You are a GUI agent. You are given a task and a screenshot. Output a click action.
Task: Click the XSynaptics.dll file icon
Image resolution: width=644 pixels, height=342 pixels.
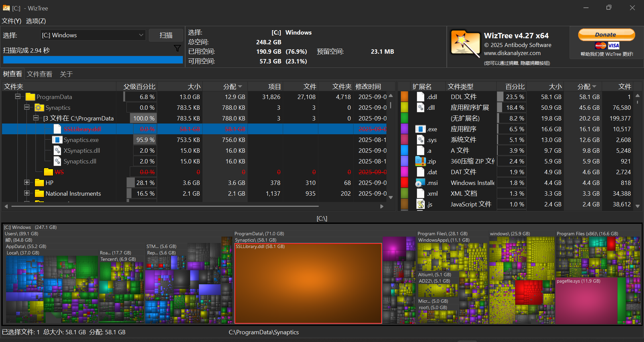pyautogui.click(x=57, y=151)
